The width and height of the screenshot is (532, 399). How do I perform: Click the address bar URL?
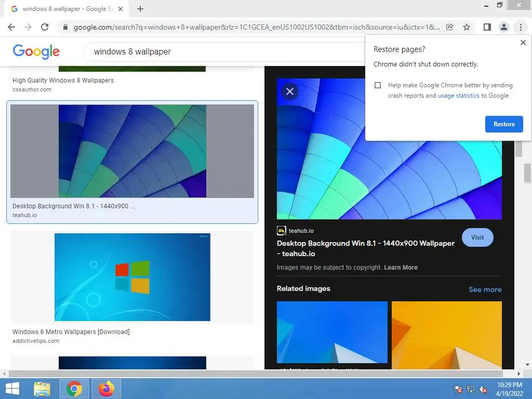(257, 27)
